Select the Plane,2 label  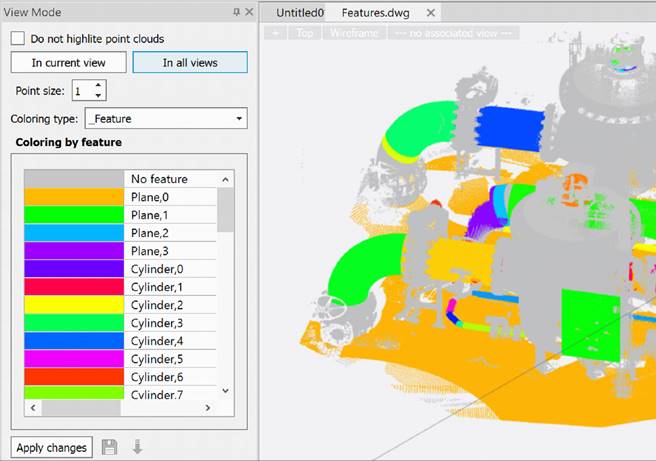pyautogui.click(x=150, y=233)
